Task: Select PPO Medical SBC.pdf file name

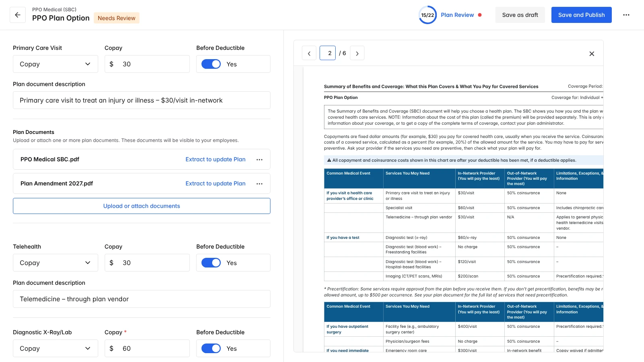Action: pyautogui.click(x=50, y=159)
